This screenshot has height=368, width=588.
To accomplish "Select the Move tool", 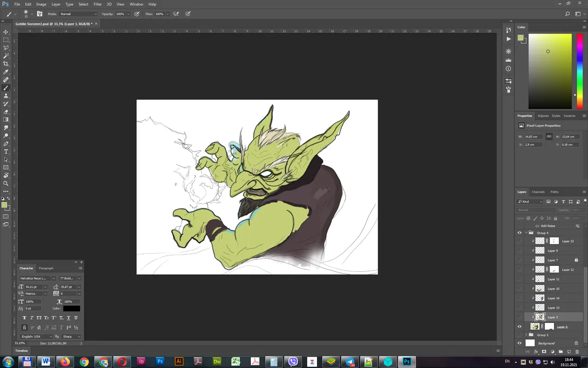I will 6,32.
